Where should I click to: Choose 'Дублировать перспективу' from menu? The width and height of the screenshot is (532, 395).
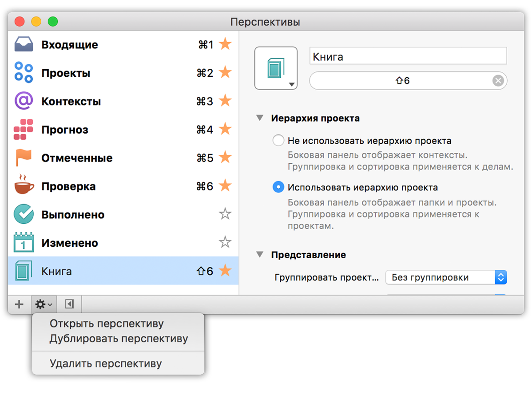(118, 339)
